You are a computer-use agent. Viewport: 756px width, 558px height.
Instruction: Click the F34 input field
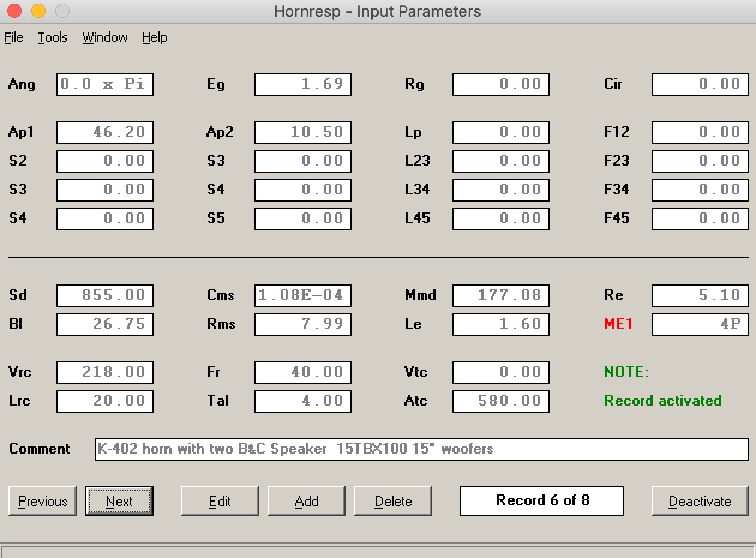click(700, 190)
